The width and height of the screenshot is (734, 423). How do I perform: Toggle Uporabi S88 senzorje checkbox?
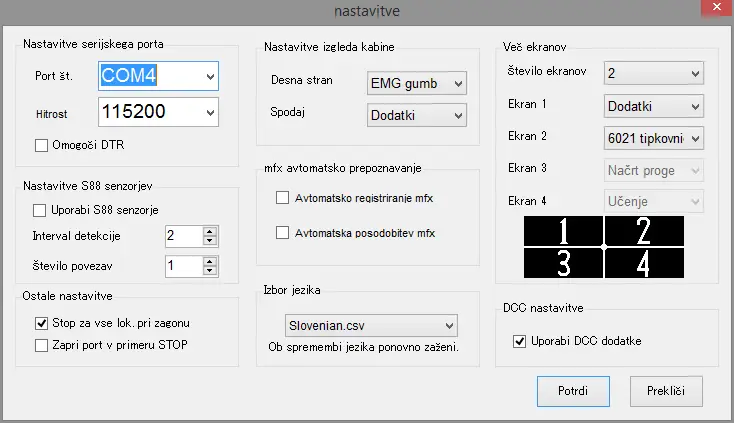click(x=41, y=210)
